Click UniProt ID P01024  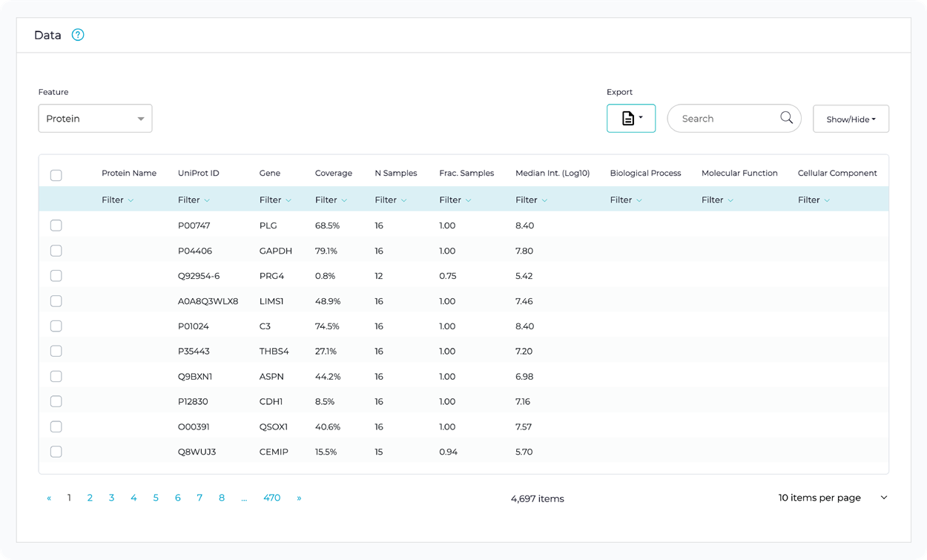pyautogui.click(x=194, y=326)
